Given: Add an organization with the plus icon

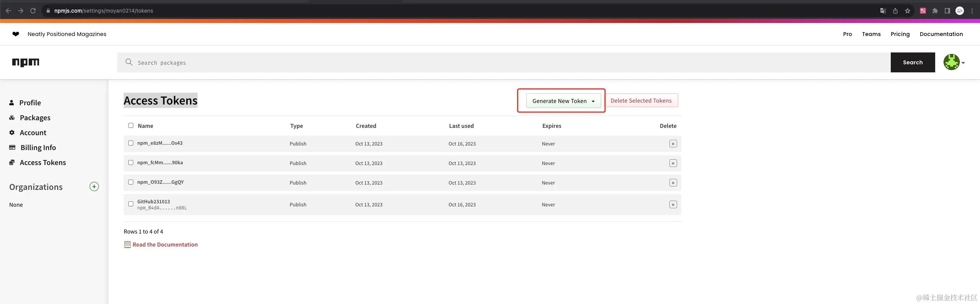Looking at the screenshot, I should [94, 186].
